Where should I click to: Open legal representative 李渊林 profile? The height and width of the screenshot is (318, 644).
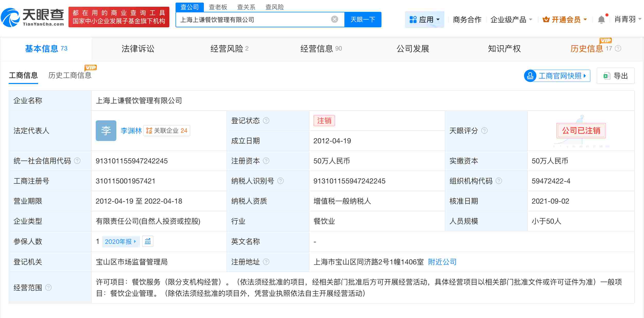(131, 131)
